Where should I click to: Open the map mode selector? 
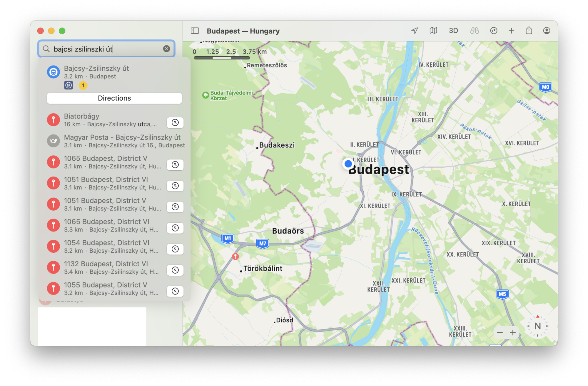[x=433, y=31]
